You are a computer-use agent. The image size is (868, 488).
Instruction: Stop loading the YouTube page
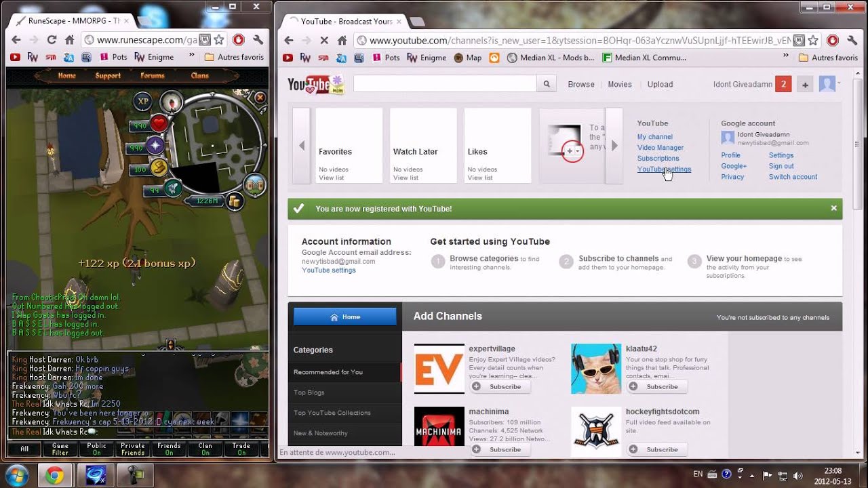pyautogui.click(x=324, y=40)
